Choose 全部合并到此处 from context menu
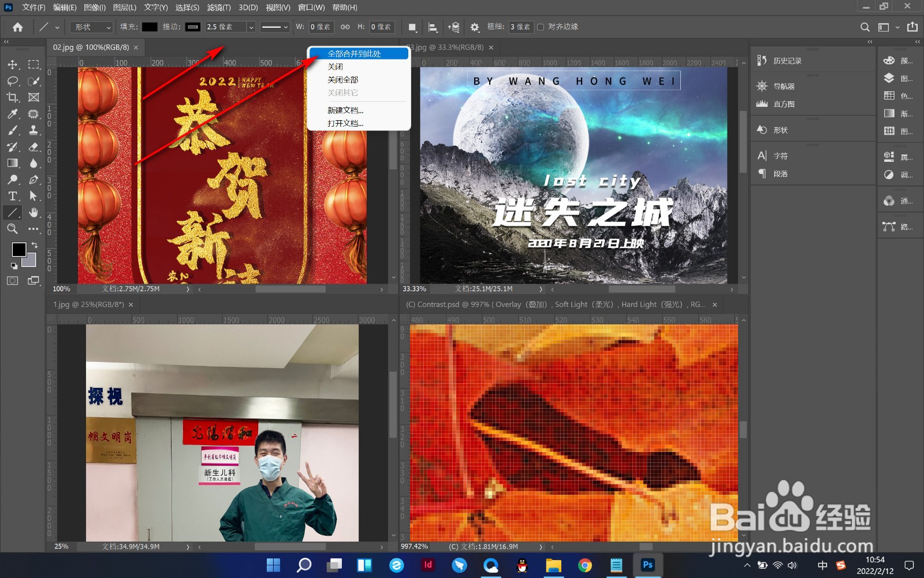Screen dimensions: 924x578 [x=359, y=54]
